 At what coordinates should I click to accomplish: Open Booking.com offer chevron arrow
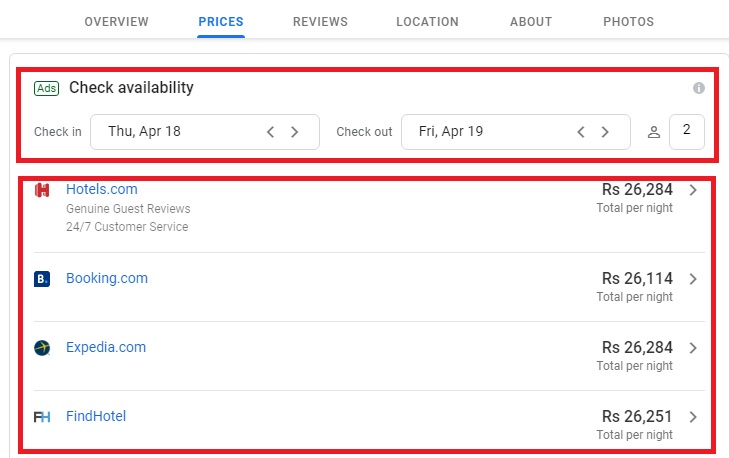(x=693, y=279)
